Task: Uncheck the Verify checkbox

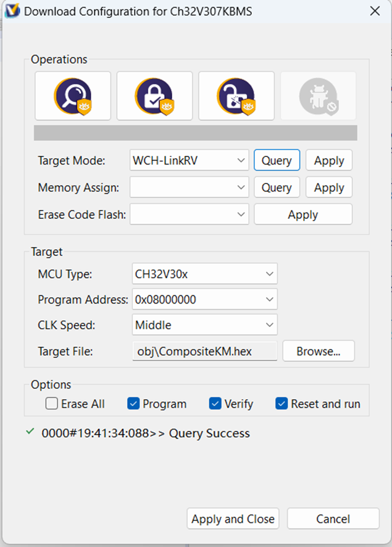Action: pyautogui.click(x=215, y=404)
